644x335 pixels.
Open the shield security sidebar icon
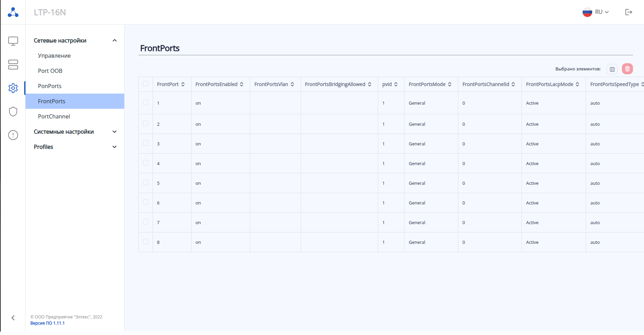click(13, 112)
